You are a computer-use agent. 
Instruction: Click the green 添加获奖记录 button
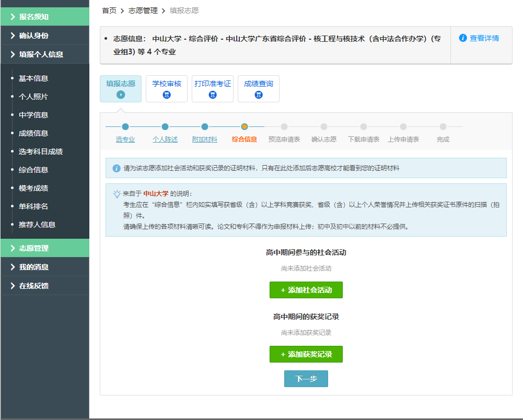(306, 354)
